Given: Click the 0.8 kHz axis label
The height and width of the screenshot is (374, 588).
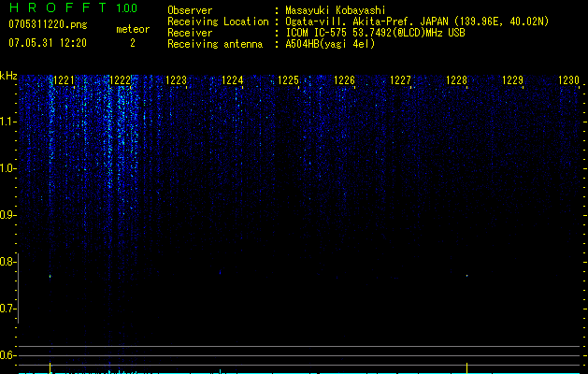Looking at the screenshot, I should click(7, 262).
